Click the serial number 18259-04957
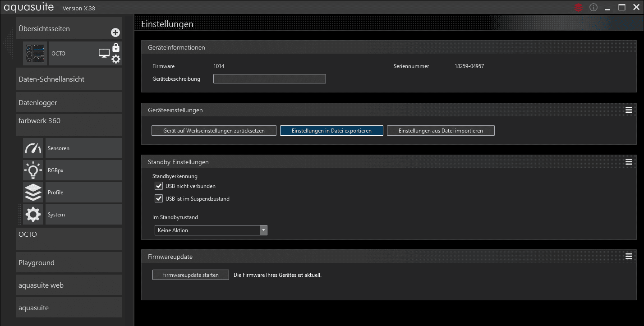 (x=469, y=66)
